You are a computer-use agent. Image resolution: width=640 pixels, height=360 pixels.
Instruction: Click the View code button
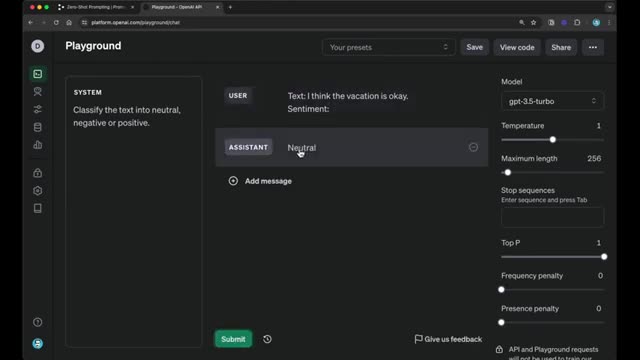pos(517,47)
